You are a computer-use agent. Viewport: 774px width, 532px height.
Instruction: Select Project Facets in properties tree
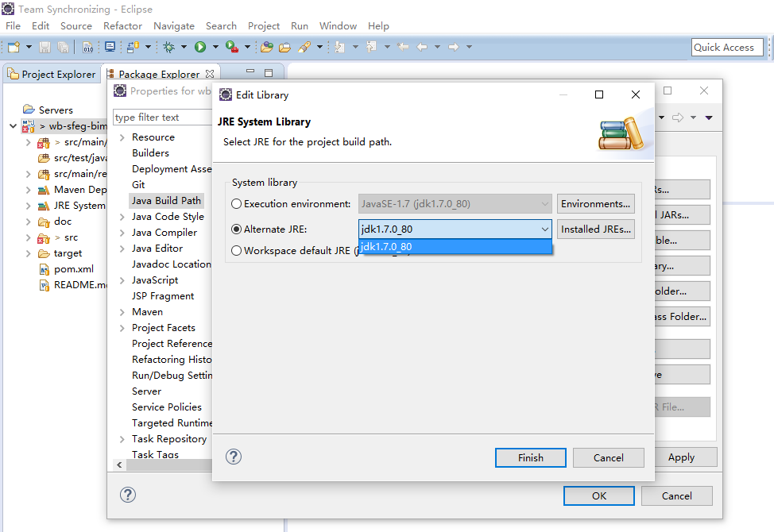tap(164, 328)
